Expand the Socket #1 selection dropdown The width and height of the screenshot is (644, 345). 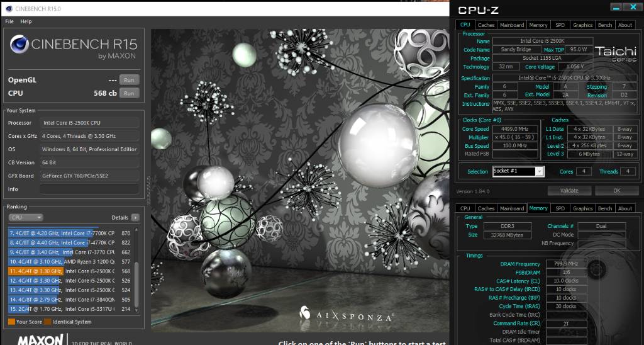539,171
